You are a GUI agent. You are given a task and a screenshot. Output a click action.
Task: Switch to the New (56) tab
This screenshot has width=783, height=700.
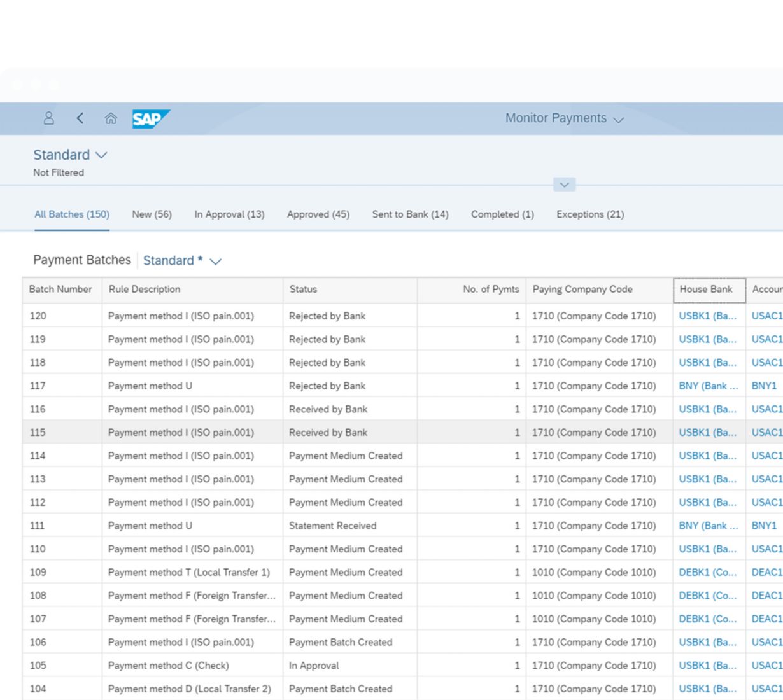pyautogui.click(x=152, y=214)
